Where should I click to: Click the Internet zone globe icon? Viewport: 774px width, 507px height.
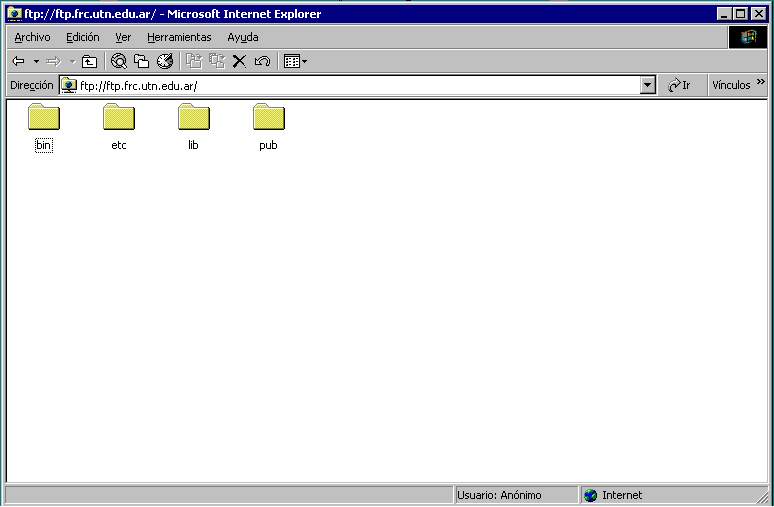[x=590, y=495]
